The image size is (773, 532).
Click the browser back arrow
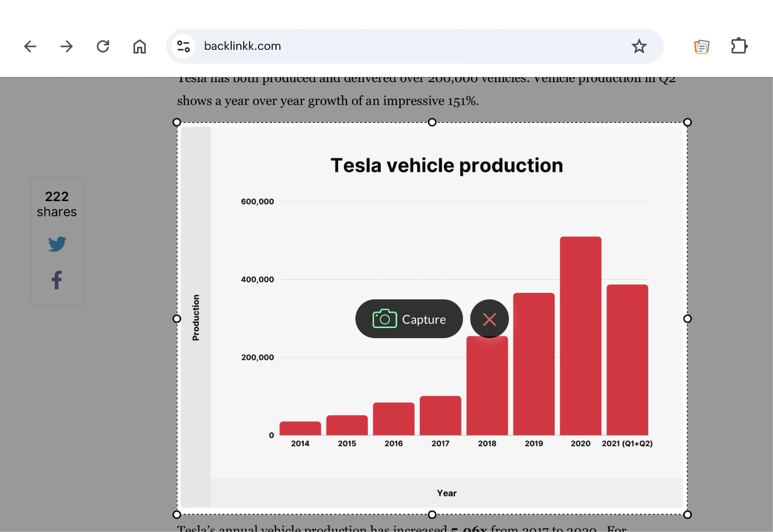tap(30, 46)
